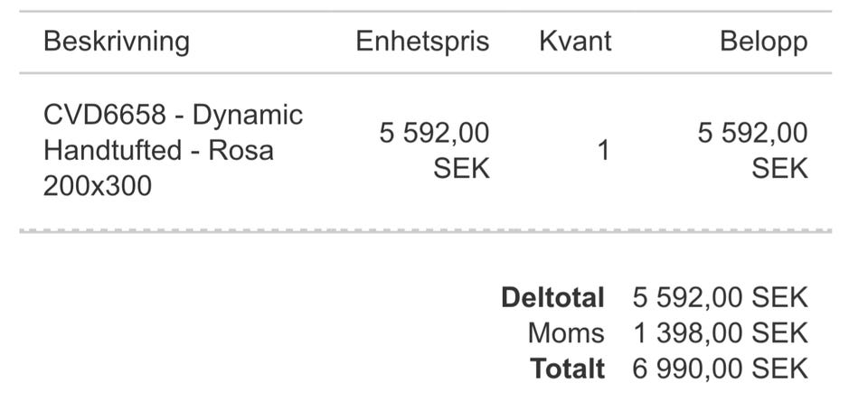Click the Moms label
Screen dimensions: 868x402
click(566, 332)
